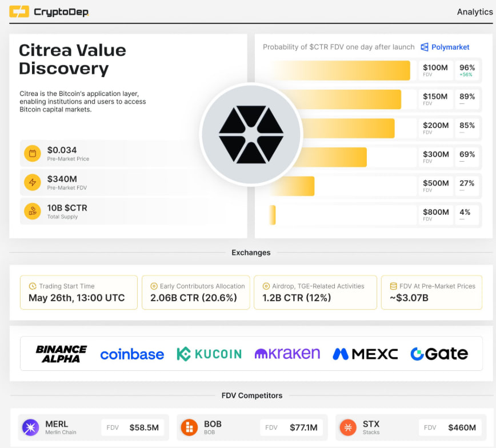Click the MERL Merlin Chain icon

click(x=31, y=427)
